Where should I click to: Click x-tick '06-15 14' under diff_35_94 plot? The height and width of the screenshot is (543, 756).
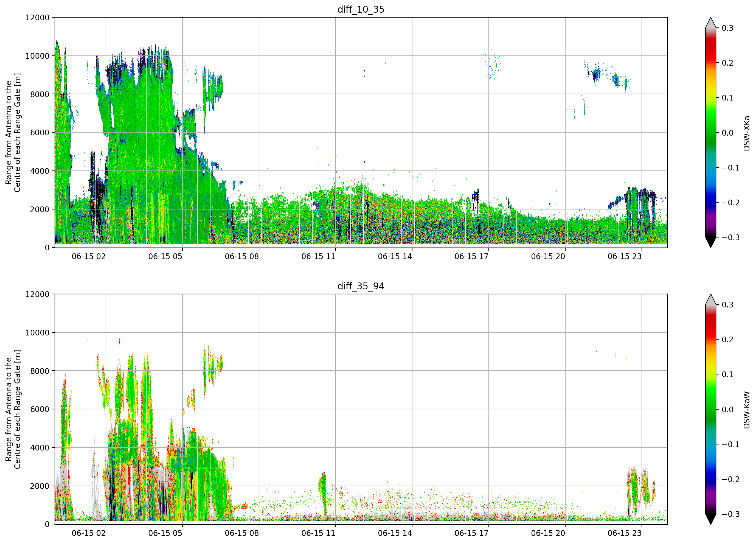[x=395, y=533]
